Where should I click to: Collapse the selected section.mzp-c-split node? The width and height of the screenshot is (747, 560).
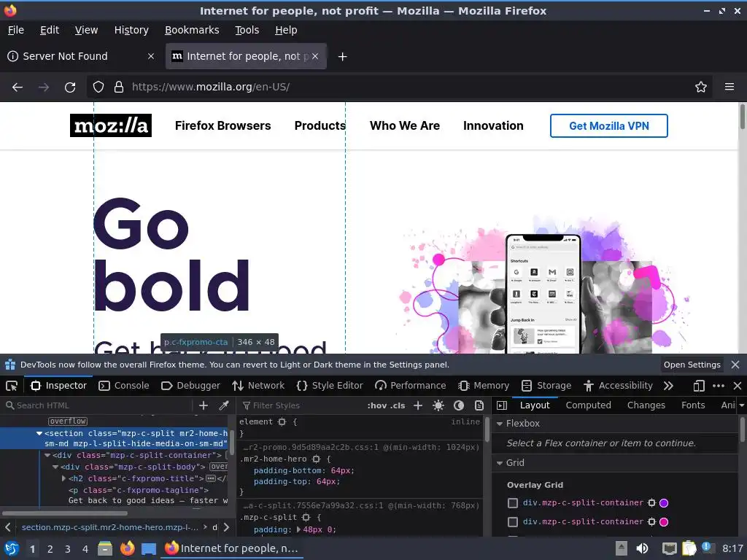39,433
